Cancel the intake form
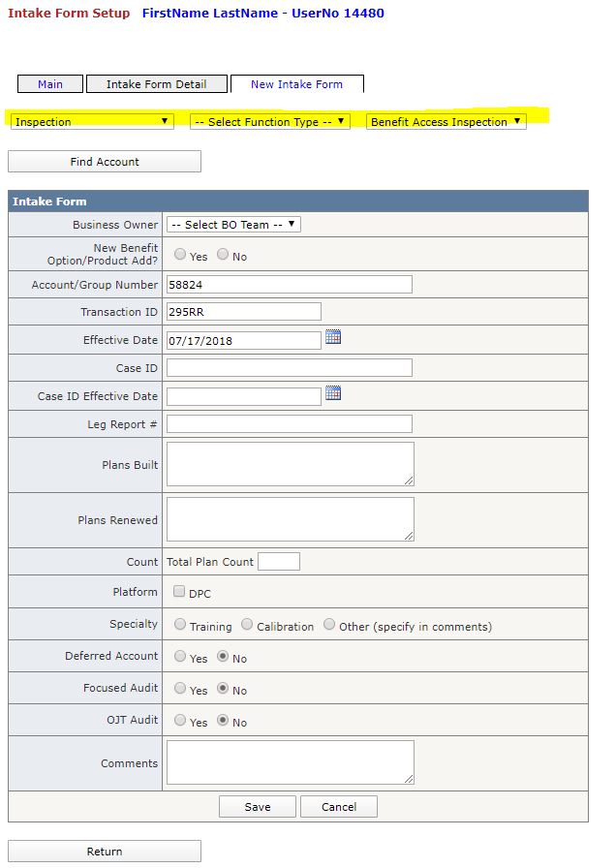This screenshot has height=868, width=615. (339, 807)
